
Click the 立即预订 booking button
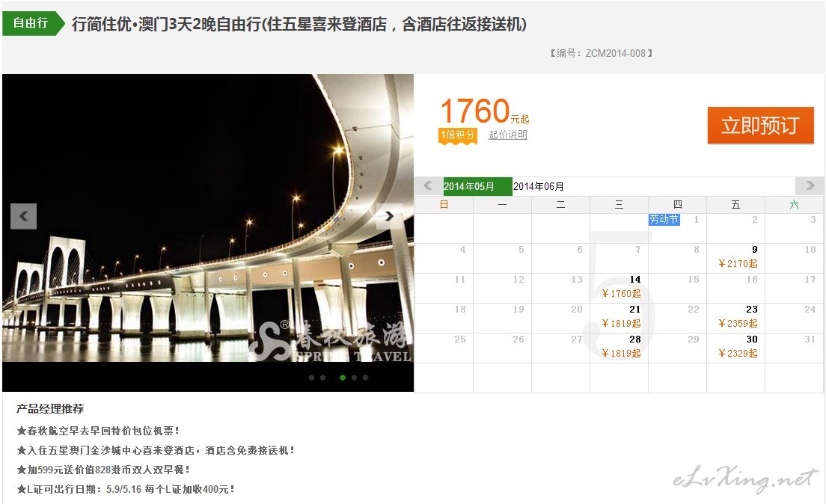tap(760, 126)
